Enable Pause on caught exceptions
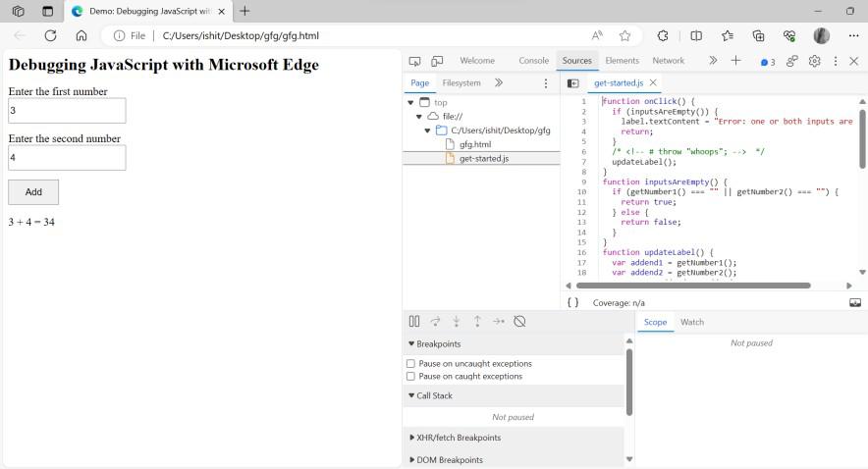This screenshot has width=868, height=469. coord(410,376)
